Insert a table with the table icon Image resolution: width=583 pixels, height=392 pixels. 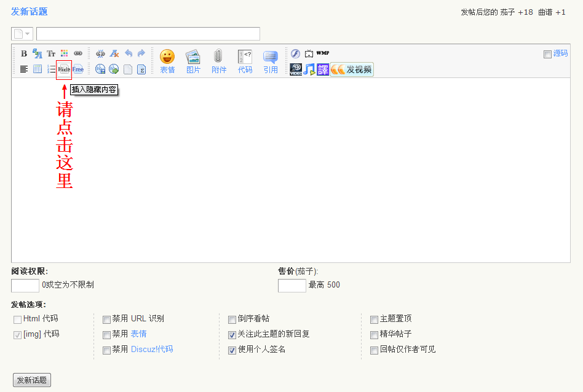click(x=37, y=69)
